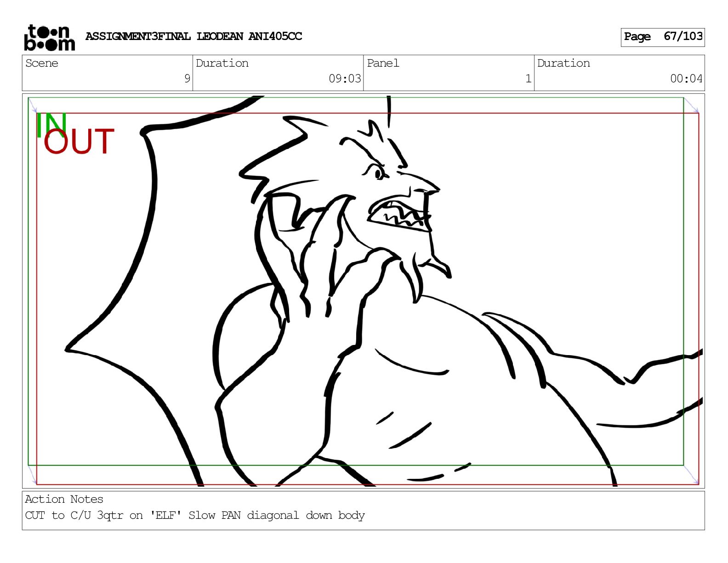Image resolution: width=728 pixels, height=563 pixels.
Task: Select the note text 'CUT to C/U 3qtr on ELF'
Action: pos(103,515)
